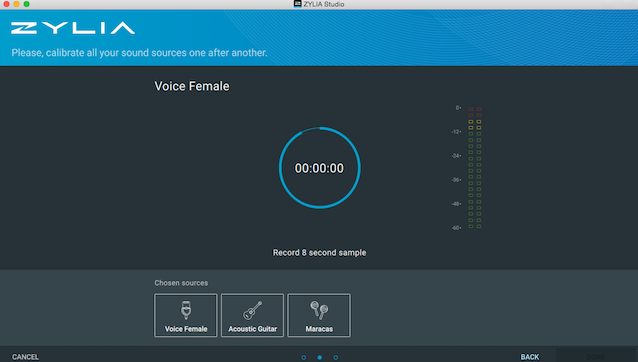Click the "Chosen sources" label
The width and height of the screenshot is (638, 362).
[181, 283]
